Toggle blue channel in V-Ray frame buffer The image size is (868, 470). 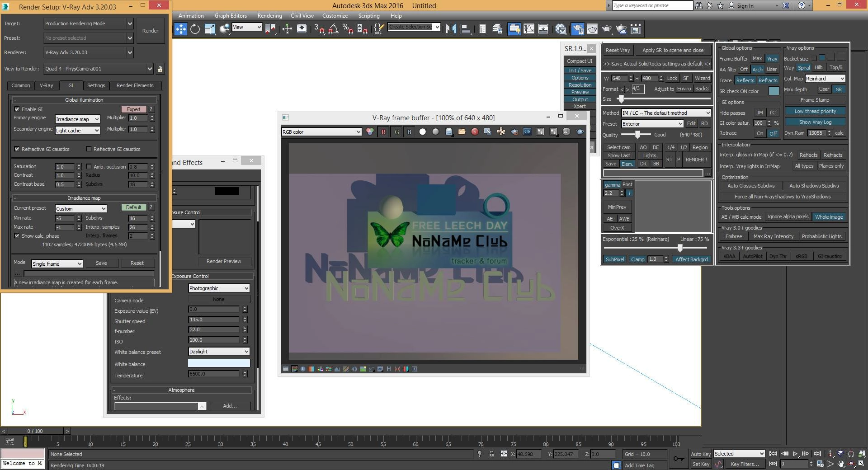[410, 132]
